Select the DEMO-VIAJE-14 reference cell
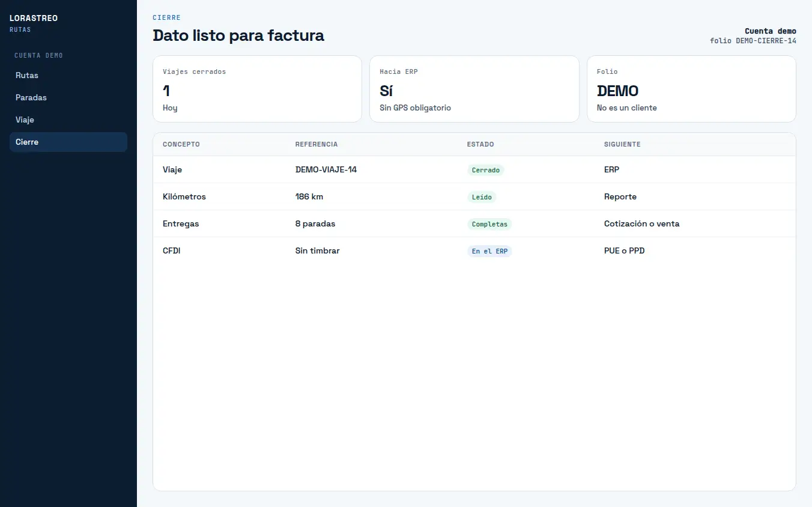 tap(326, 169)
